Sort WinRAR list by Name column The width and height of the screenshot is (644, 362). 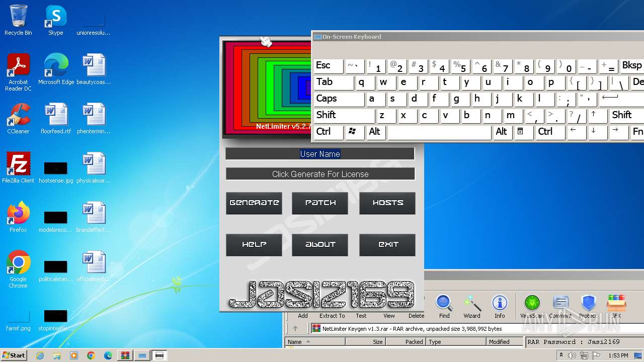coord(315,342)
